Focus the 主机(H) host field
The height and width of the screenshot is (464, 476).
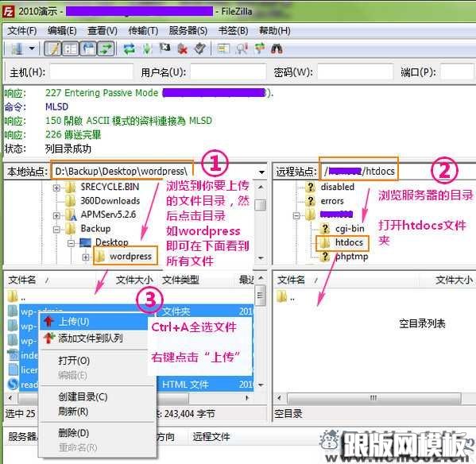[x=91, y=72]
